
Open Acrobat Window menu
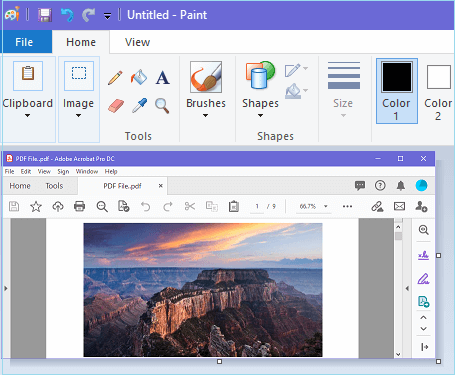point(87,171)
